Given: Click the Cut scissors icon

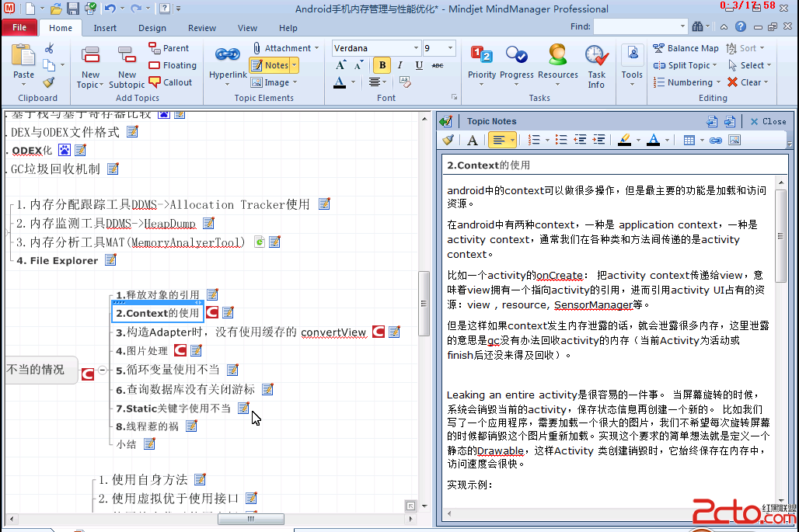Looking at the screenshot, I should [49, 48].
